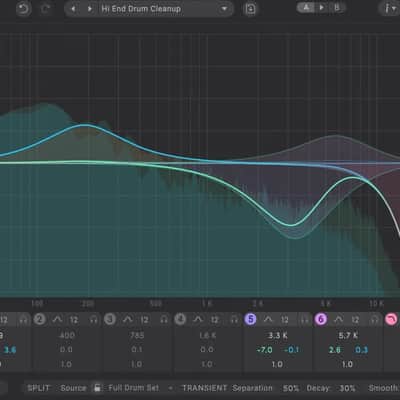
Task: Undo the last EQ change
Action: (24, 9)
